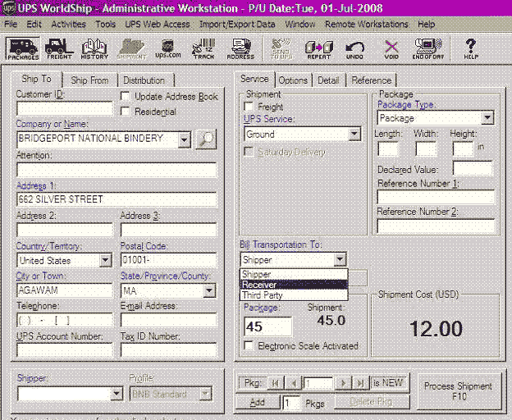Go to previous package arrow
This screenshot has height=420, width=512.
(293, 383)
